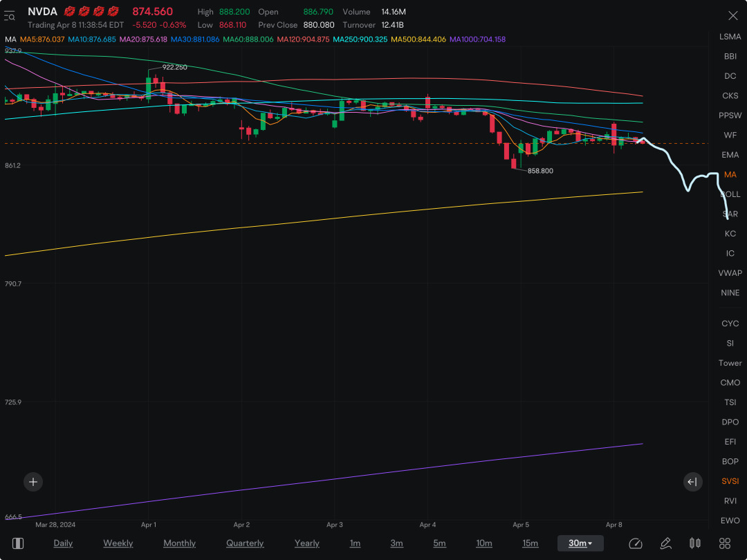Enable the BOP sub-indicator
Viewport: 747px width, 560px height.
pyautogui.click(x=730, y=461)
